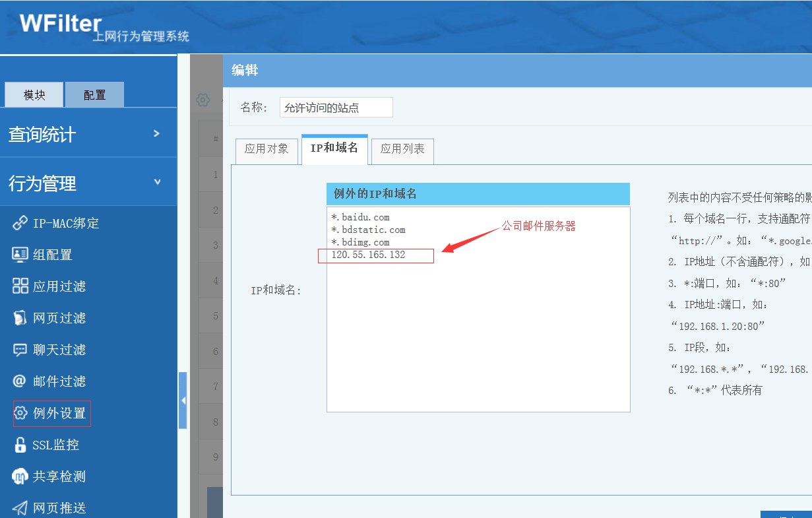Image resolution: width=812 pixels, height=518 pixels.
Task: Click the 名称 input field
Action: pos(336,108)
